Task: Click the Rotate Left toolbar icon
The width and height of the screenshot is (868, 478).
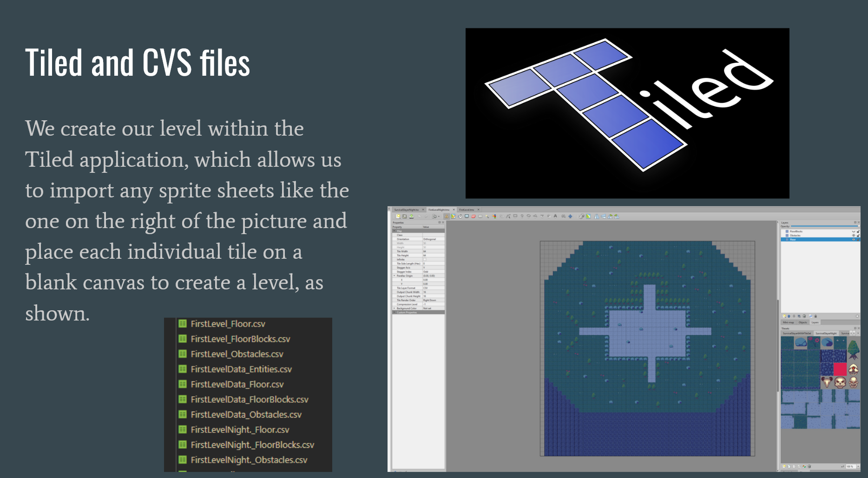Action: tap(610, 216)
